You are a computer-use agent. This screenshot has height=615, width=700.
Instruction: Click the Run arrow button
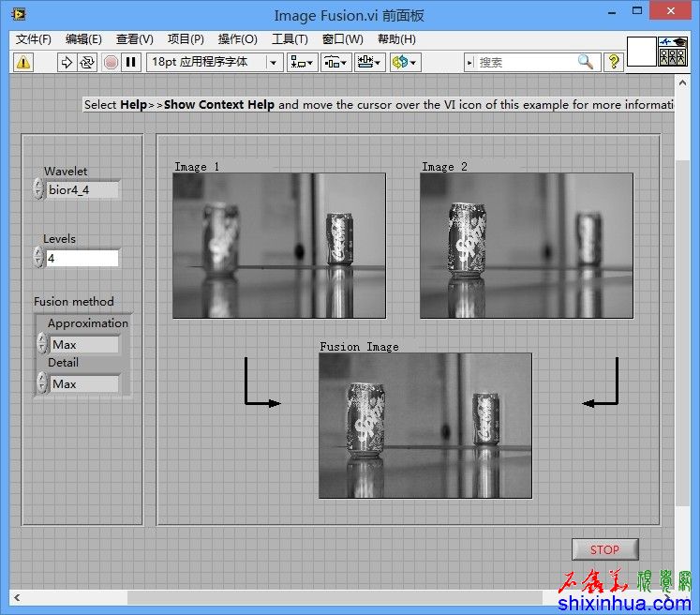[x=67, y=62]
